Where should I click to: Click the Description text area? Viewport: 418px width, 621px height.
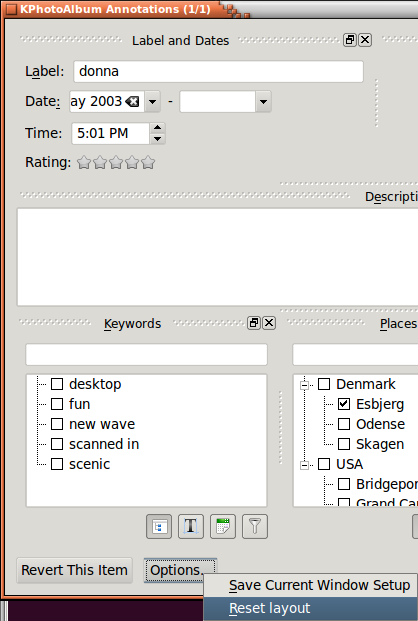click(217, 257)
